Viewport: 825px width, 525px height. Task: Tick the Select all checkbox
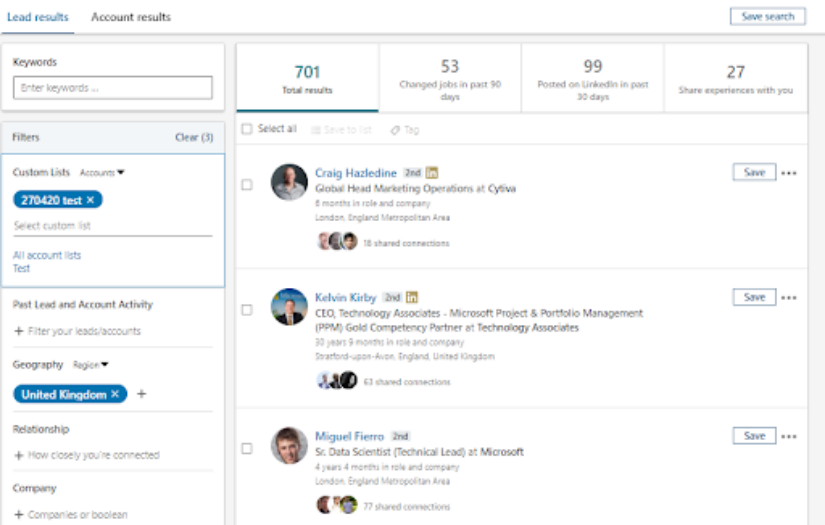247,129
